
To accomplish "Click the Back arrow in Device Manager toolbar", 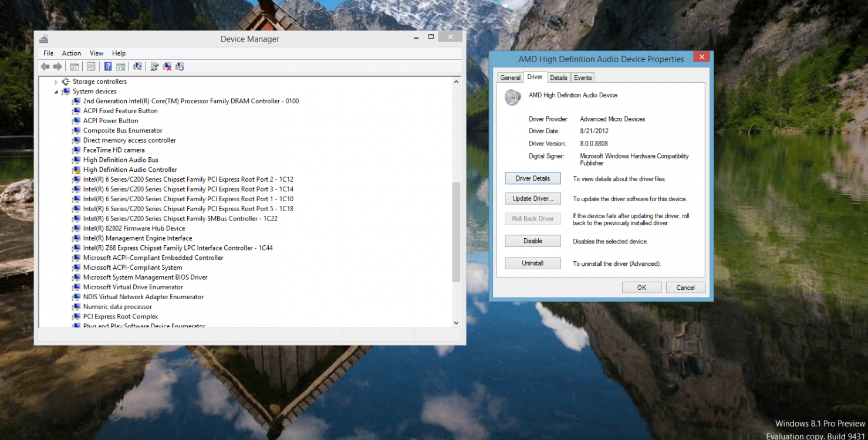I will coord(45,67).
